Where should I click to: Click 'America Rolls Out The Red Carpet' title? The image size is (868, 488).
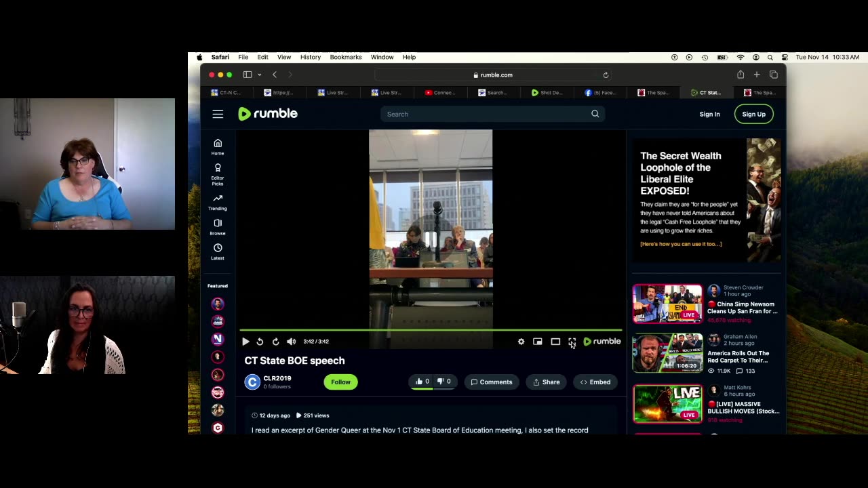(738, 357)
